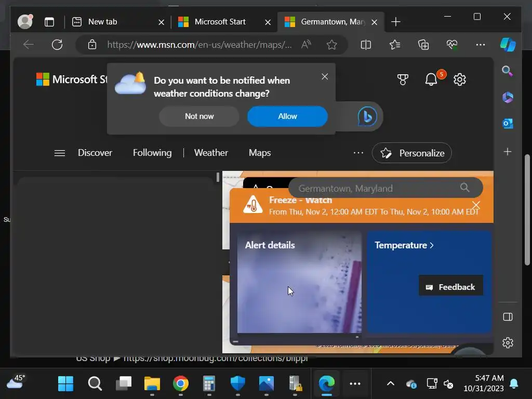Open Collections panel

[x=423, y=45]
